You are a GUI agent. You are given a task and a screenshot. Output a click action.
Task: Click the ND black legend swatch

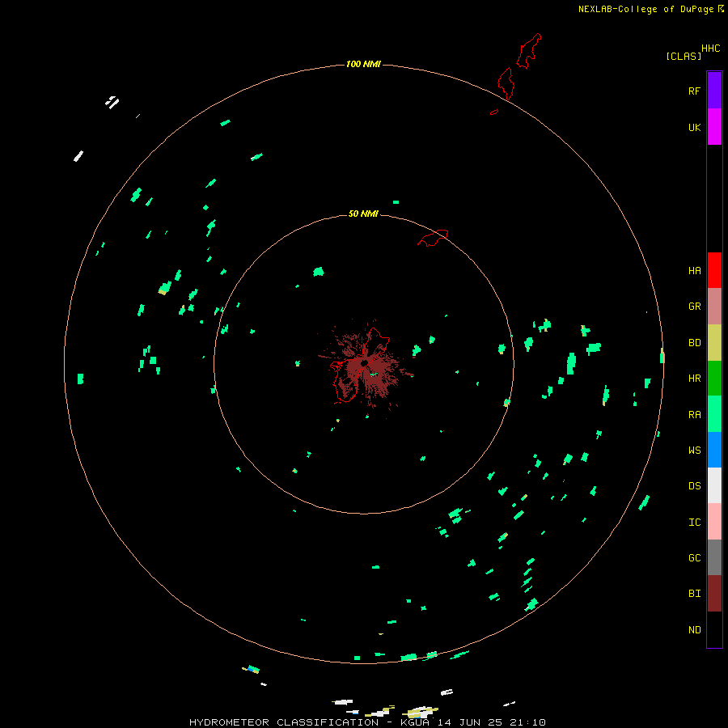(714, 629)
